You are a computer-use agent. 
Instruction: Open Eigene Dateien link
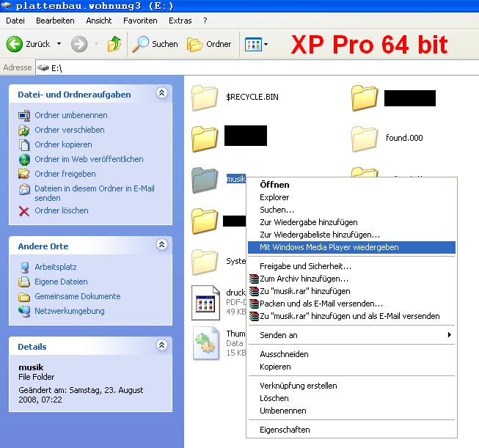click(61, 282)
